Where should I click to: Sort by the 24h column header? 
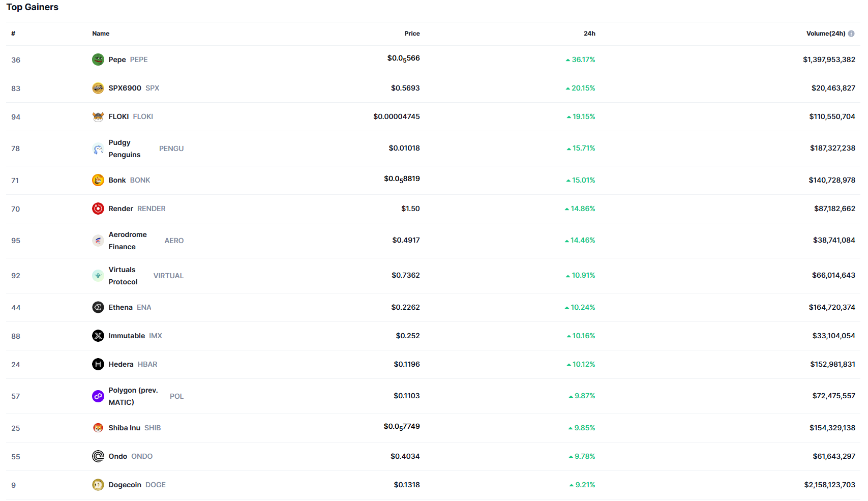tap(590, 33)
